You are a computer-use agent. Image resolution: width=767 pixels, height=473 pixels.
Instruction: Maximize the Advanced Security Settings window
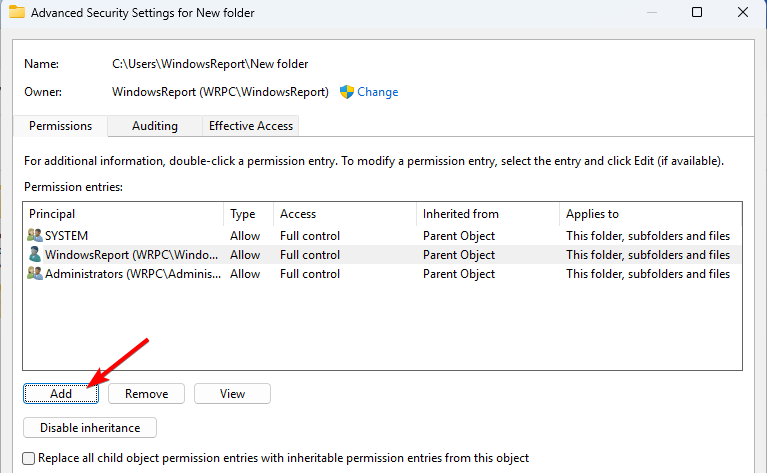(698, 13)
